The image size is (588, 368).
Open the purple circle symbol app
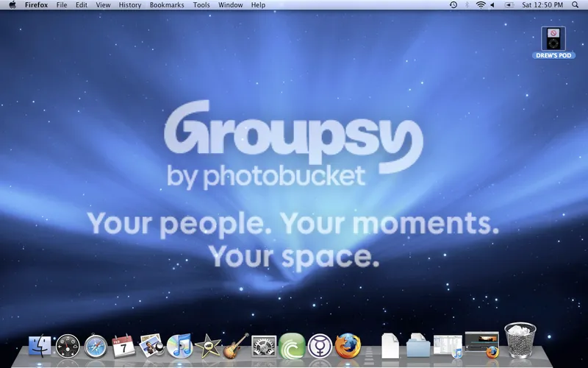pyautogui.click(x=320, y=346)
